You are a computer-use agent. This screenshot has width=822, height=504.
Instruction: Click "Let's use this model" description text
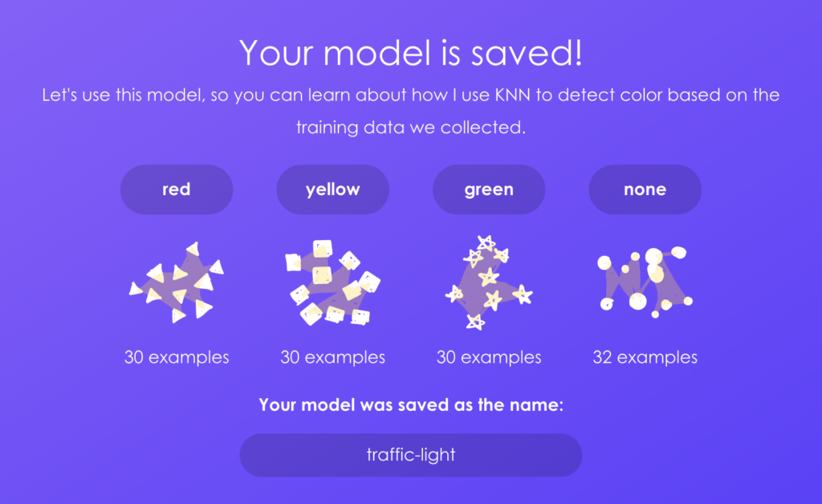click(118, 96)
